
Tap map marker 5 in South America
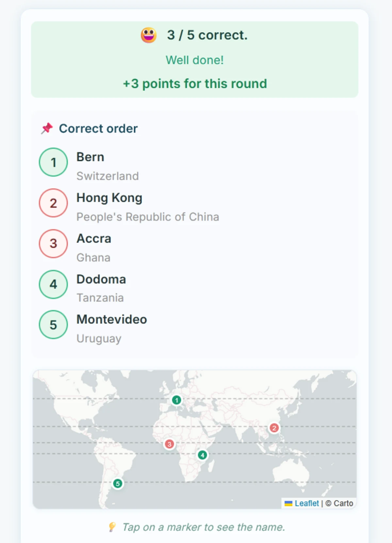(x=118, y=484)
